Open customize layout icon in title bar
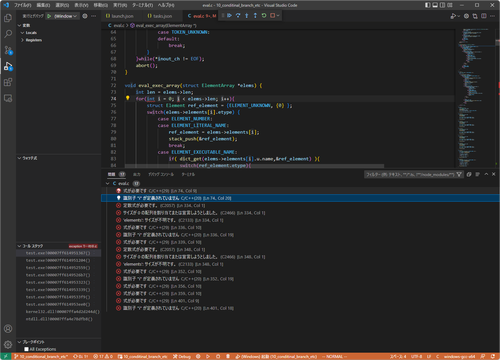The image size is (500, 360). [x=450, y=5]
